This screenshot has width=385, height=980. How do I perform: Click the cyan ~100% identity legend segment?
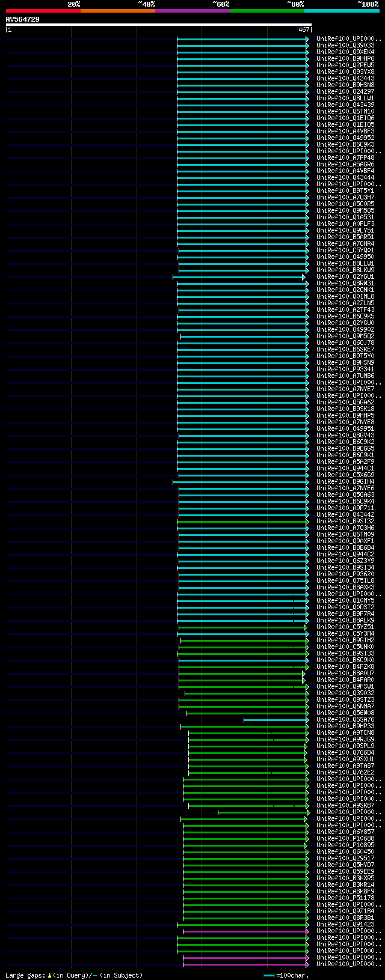point(341,11)
